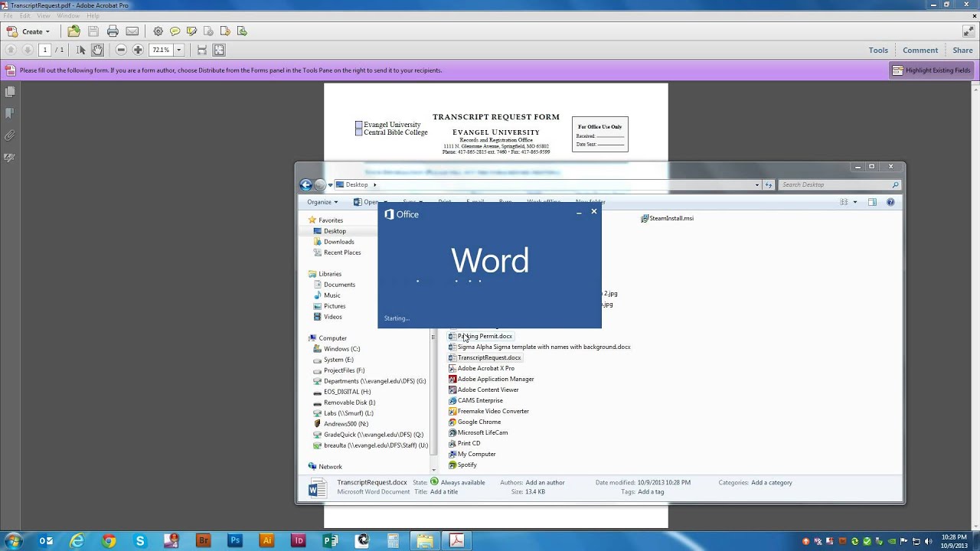Screen dimensions: 980x551
Task: Open the Comment pane in Acrobat
Action: (x=920, y=51)
